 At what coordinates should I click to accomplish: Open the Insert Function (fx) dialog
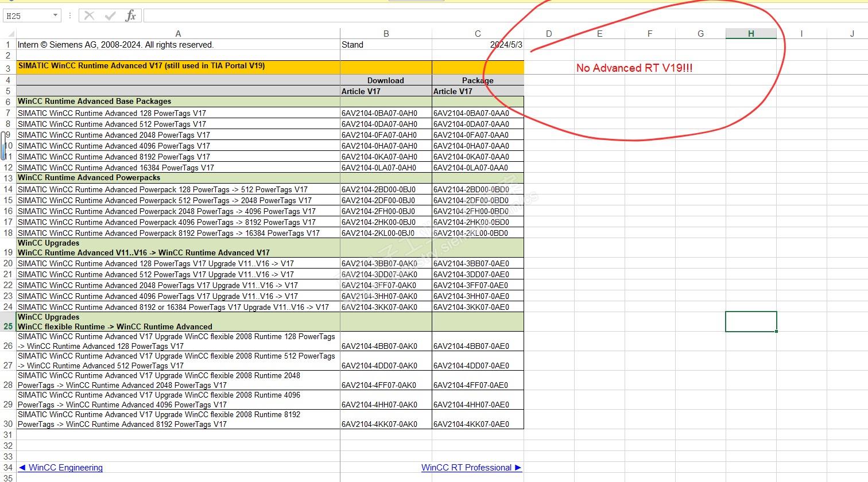(x=131, y=15)
